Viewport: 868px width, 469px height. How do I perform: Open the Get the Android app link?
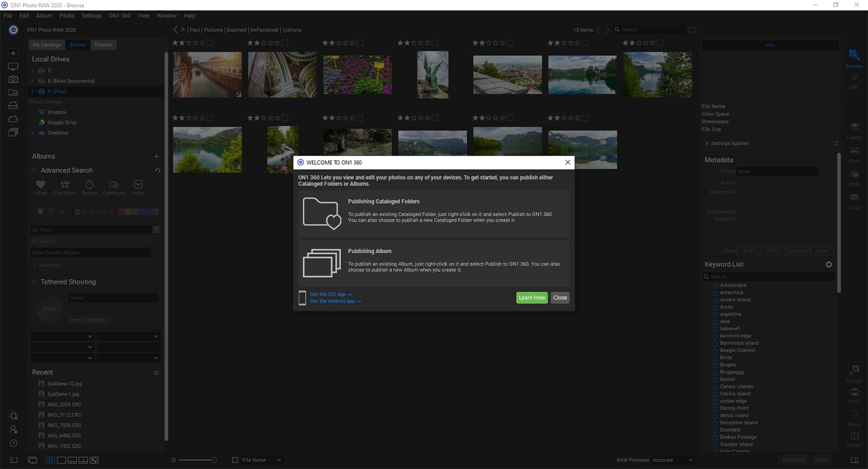(x=335, y=301)
